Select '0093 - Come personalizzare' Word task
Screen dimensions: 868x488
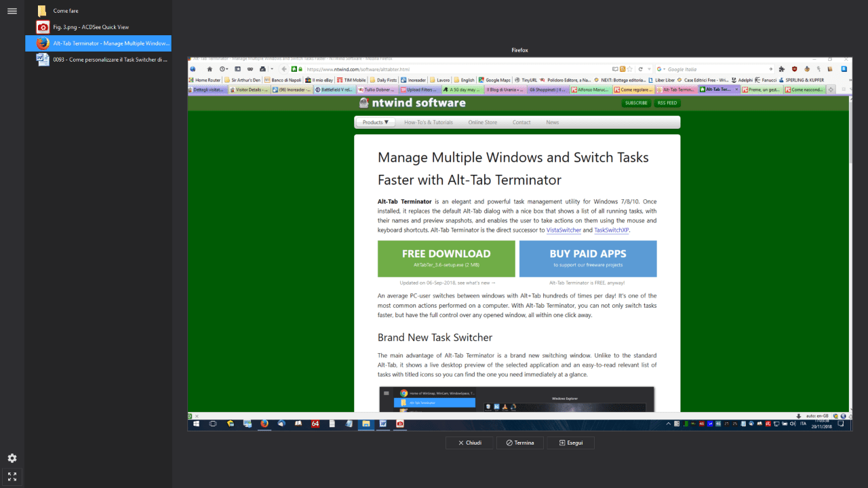click(x=110, y=60)
